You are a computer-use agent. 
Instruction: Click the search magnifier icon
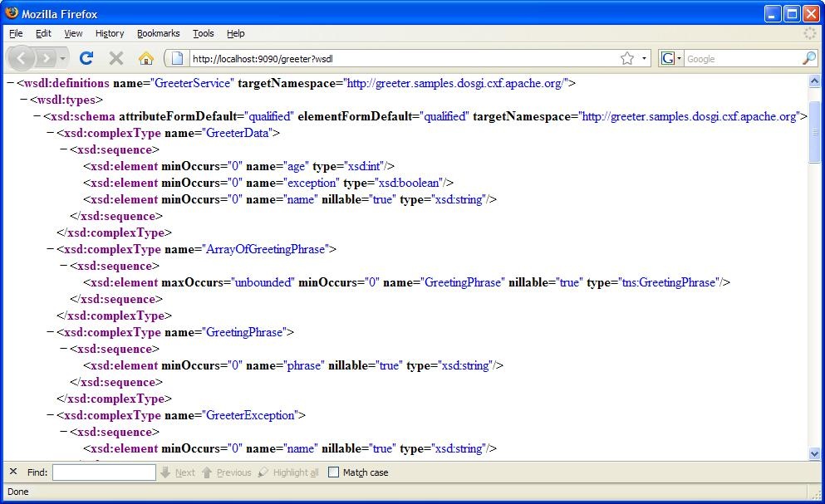click(808, 58)
